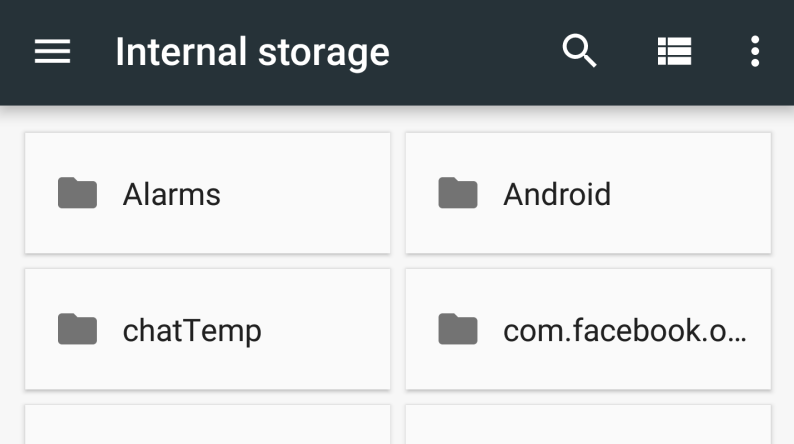Click the Alarms folder icon
The image size is (794, 444).
pyautogui.click(x=77, y=193)
